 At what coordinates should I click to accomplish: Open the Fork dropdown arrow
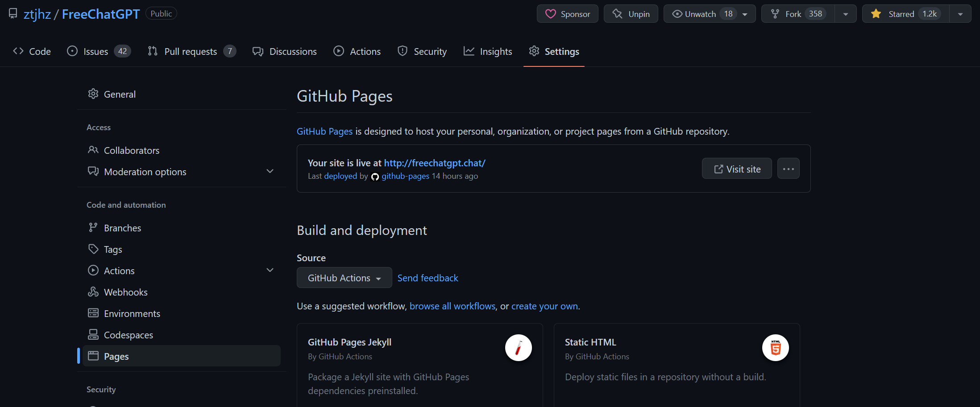(x=845, y=14)
